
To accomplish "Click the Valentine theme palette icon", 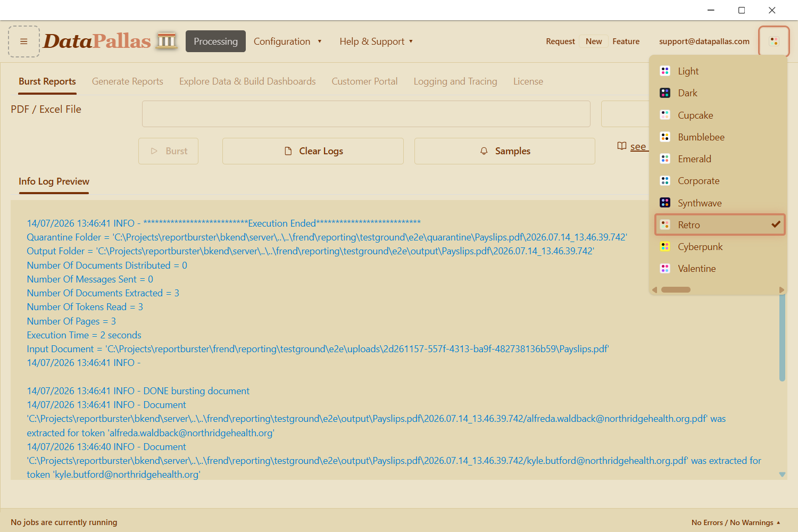I will click(x=665, y=268).
